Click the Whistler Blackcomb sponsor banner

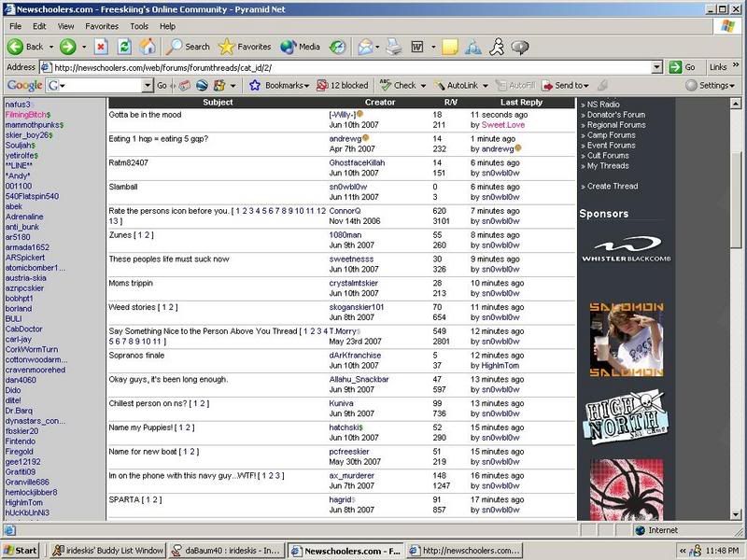(x=623, y=249)
